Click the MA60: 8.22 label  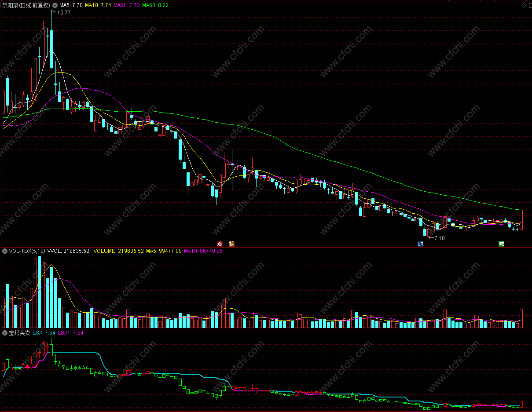pos(155,5)
